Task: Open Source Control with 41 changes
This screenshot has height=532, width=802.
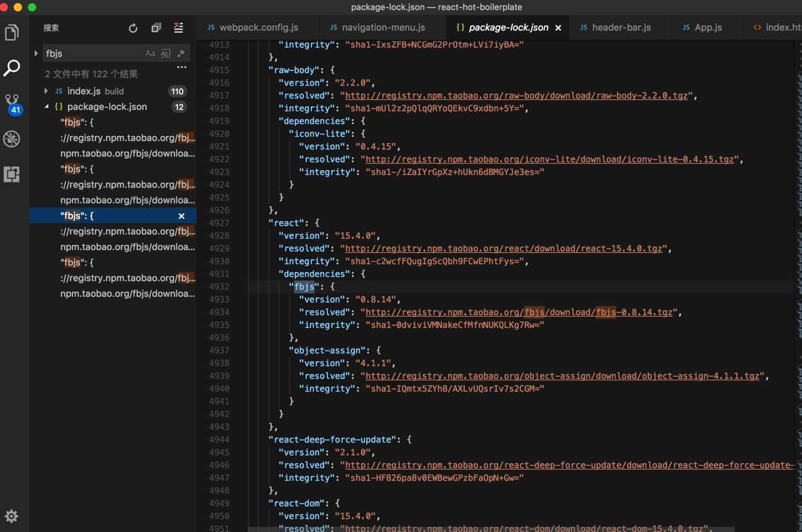Action: 12,103
